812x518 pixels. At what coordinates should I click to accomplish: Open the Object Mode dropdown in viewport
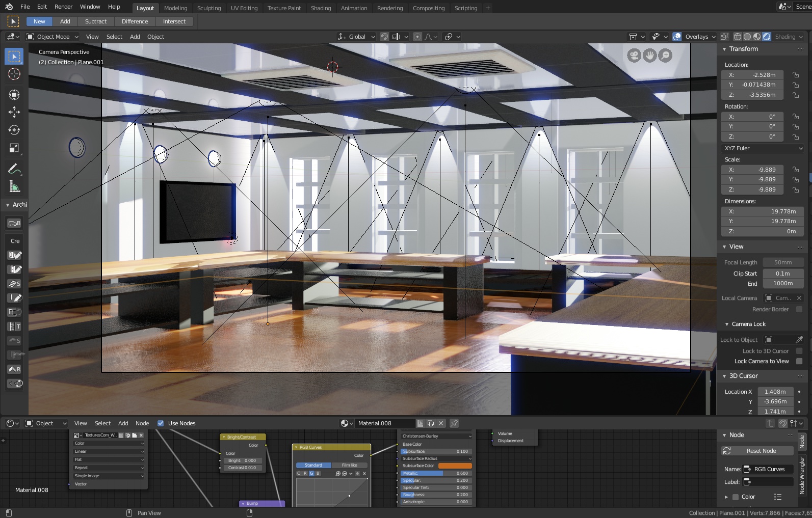click(53, 37)
